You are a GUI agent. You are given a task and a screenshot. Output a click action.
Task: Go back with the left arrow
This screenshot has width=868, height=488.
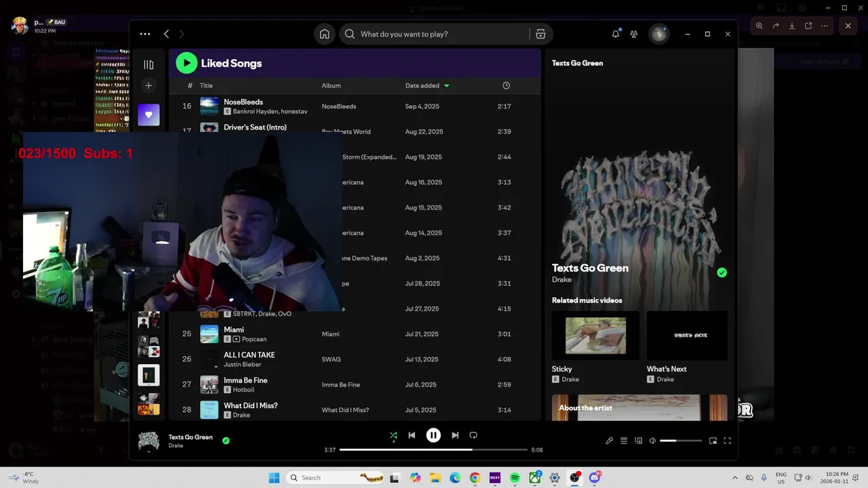[166, 34]
